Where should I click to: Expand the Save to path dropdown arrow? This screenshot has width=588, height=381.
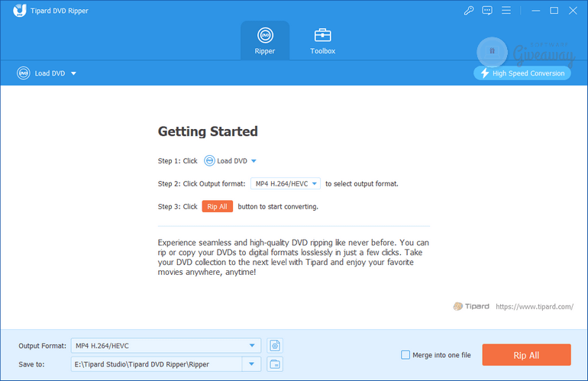(x=252, y=364)
